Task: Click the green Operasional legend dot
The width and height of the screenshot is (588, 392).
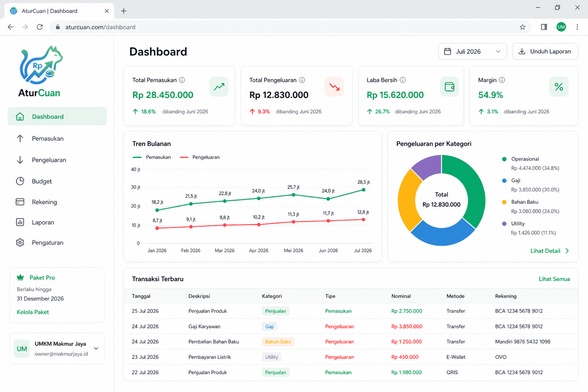Action: point(504,159)
